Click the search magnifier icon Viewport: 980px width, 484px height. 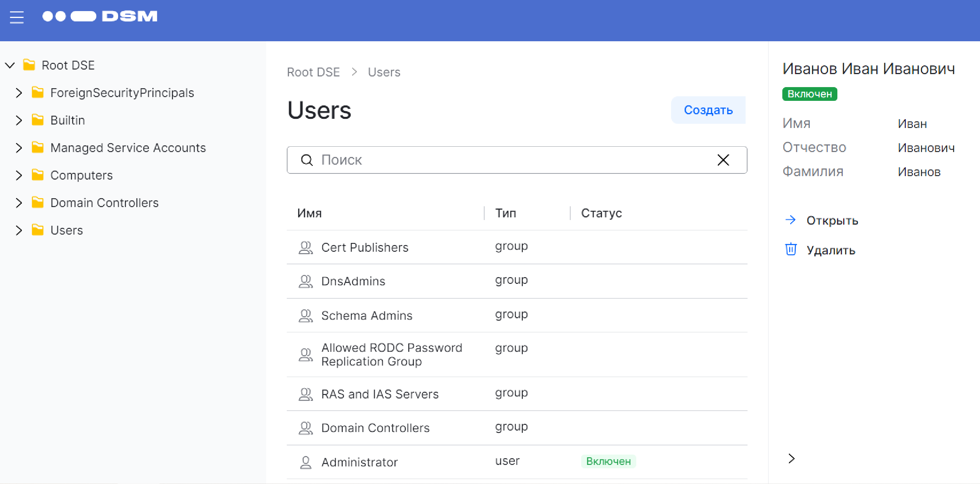[x=307, y=160]
